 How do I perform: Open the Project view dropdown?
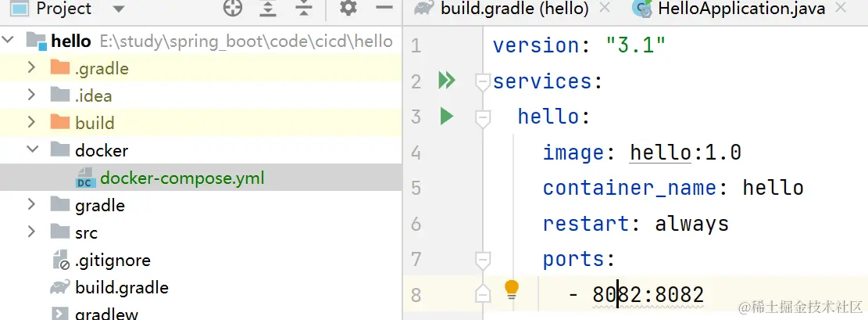pos(118,9)
